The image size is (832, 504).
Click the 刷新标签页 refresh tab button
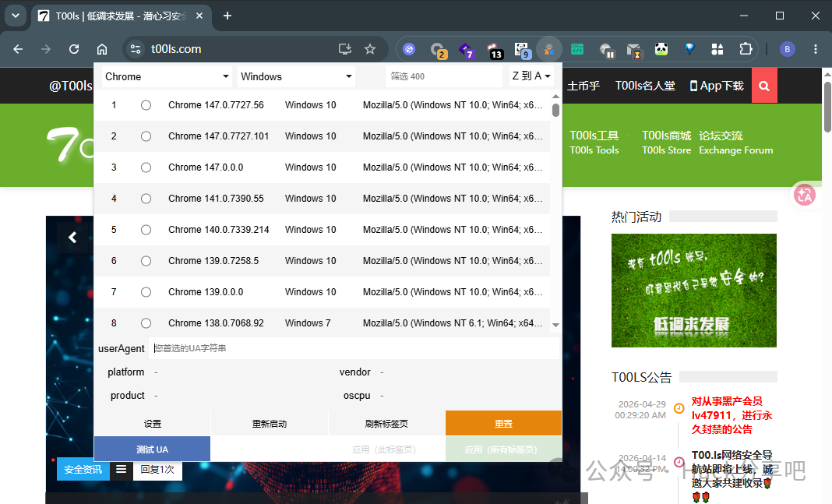point(387,423)
